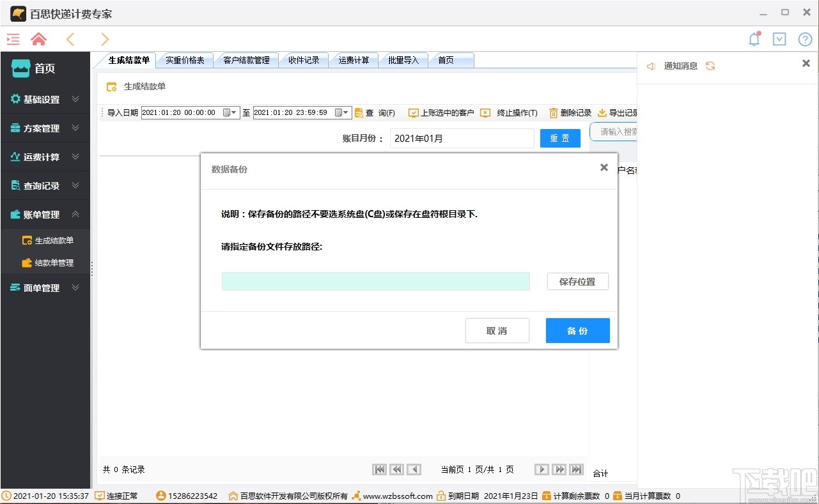This screenshot has width=819, height=504.
Task: Click the help question-mark icon
Action: point(805,39)
